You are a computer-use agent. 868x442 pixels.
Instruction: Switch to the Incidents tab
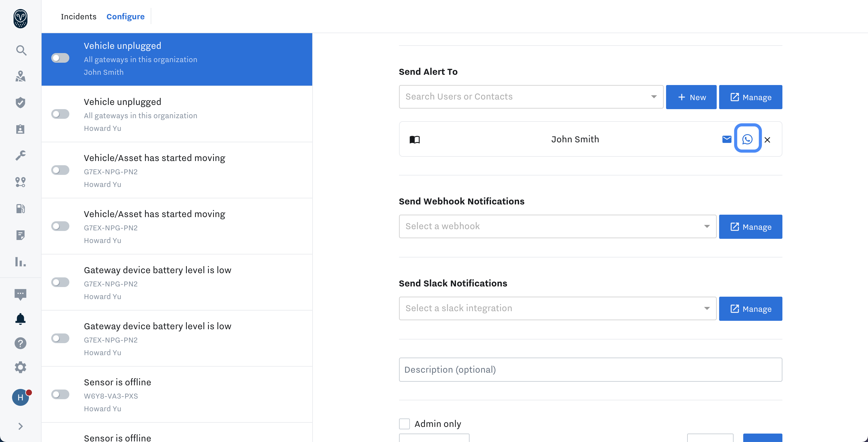click(78, 17)
